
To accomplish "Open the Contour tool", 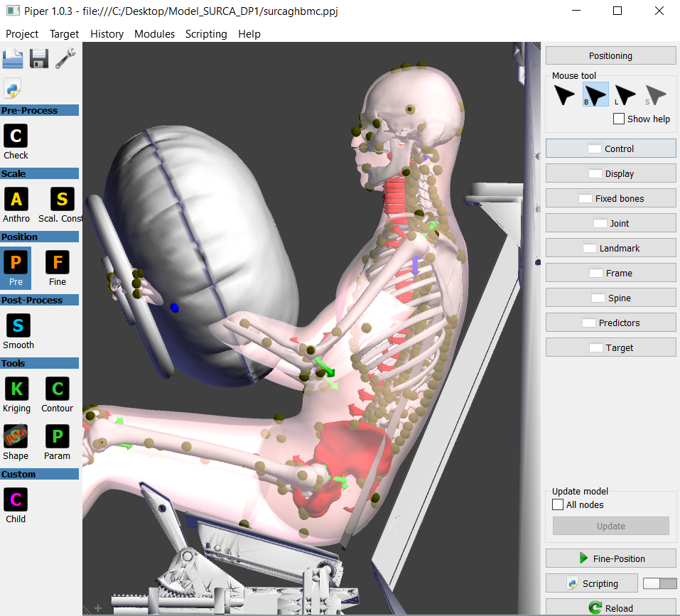I will coord(58,394).
